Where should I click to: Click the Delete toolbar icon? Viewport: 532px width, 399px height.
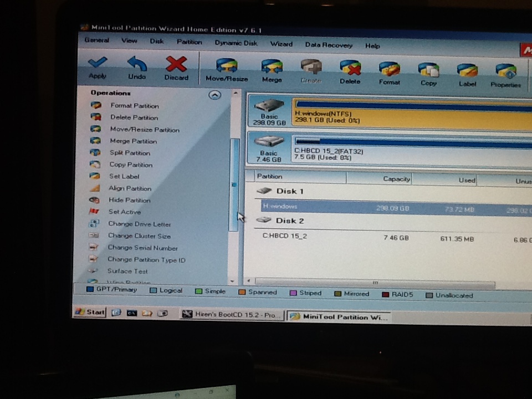pyautogui.click(x=350, y=68)
